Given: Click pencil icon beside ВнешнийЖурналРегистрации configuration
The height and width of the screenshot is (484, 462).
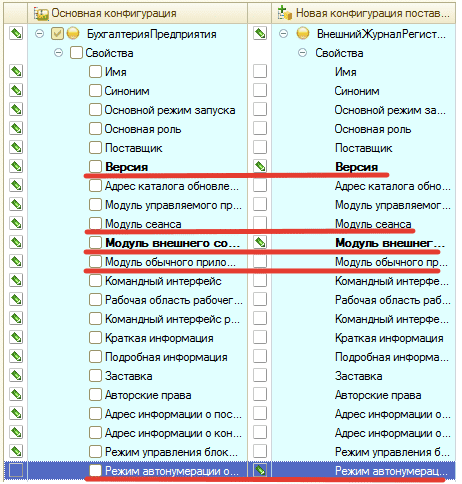Looking at the screenshot, I should [x=260, y=34].
